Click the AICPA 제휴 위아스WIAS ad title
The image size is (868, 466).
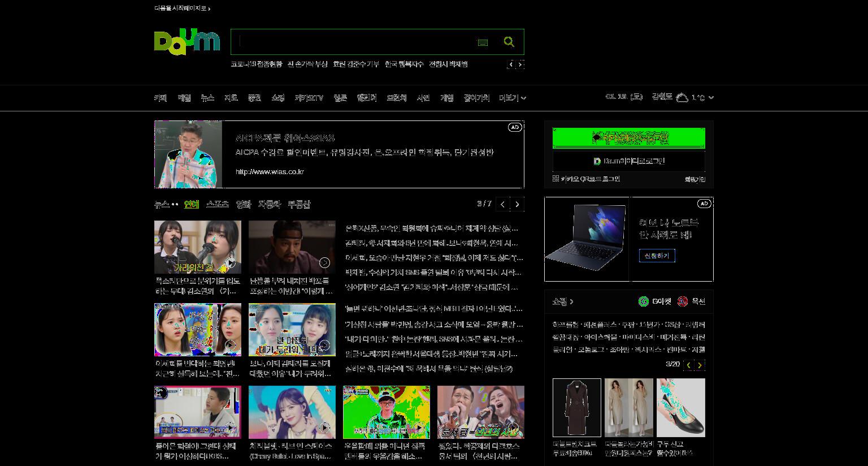coord(285,138)
